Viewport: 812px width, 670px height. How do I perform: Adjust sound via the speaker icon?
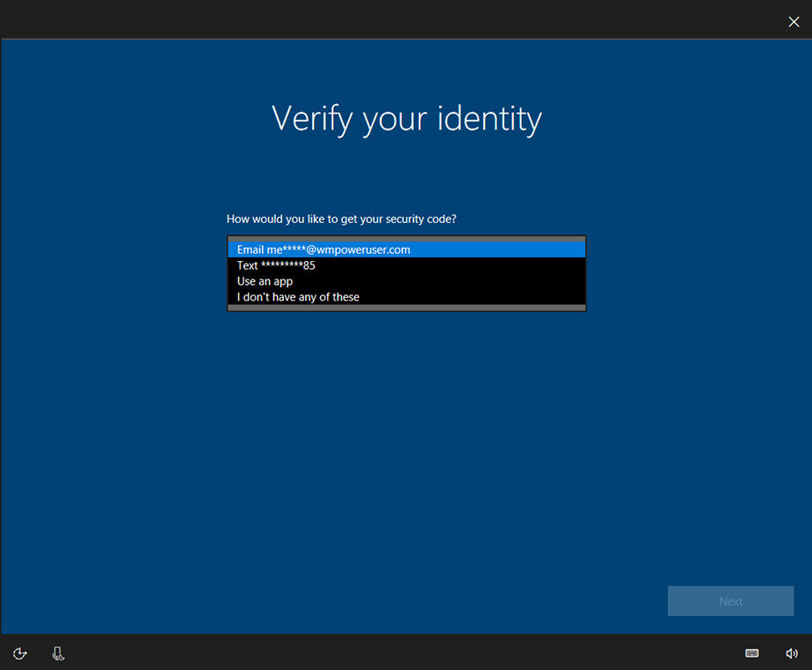click(791, 653)
